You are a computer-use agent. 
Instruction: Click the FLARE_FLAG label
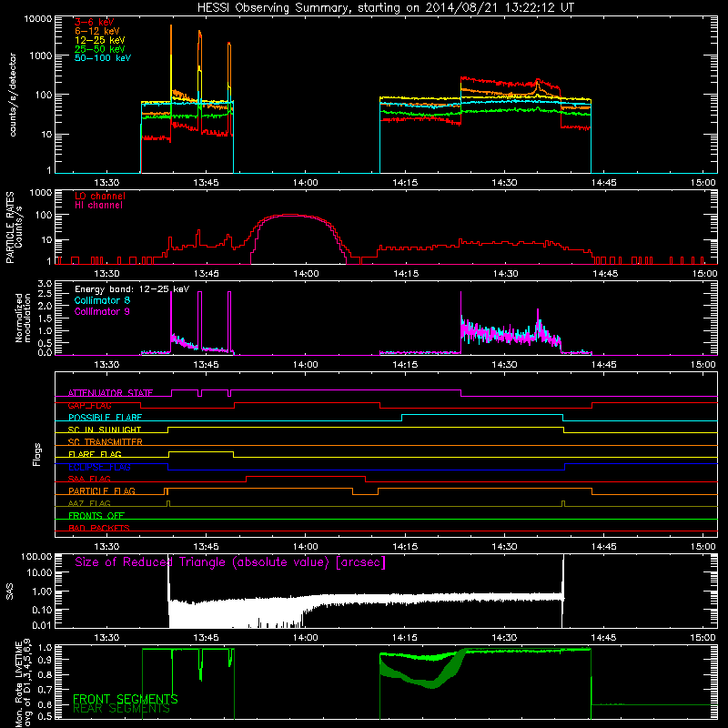(x=95, y=454)
